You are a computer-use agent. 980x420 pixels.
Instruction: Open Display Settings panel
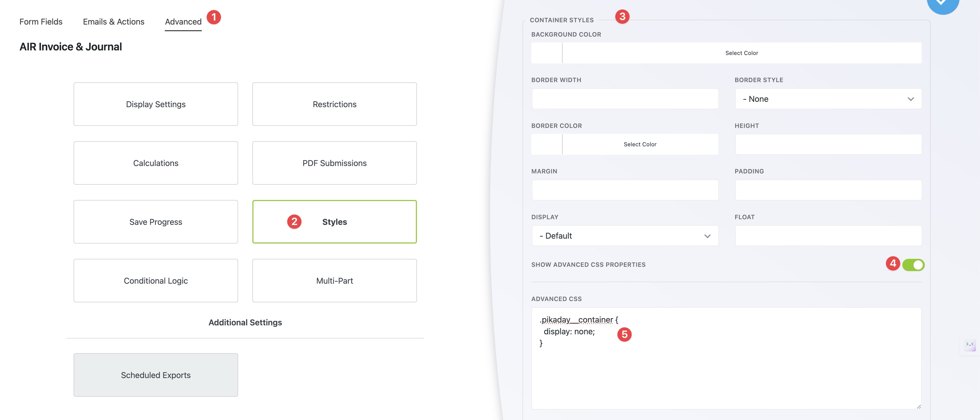coord(156,104)
